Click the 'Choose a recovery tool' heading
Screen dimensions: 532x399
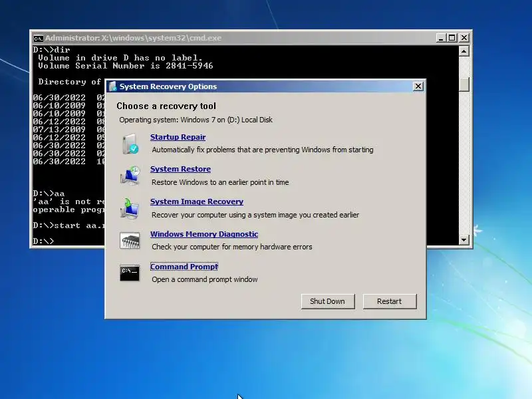click(x=166, y=106)
